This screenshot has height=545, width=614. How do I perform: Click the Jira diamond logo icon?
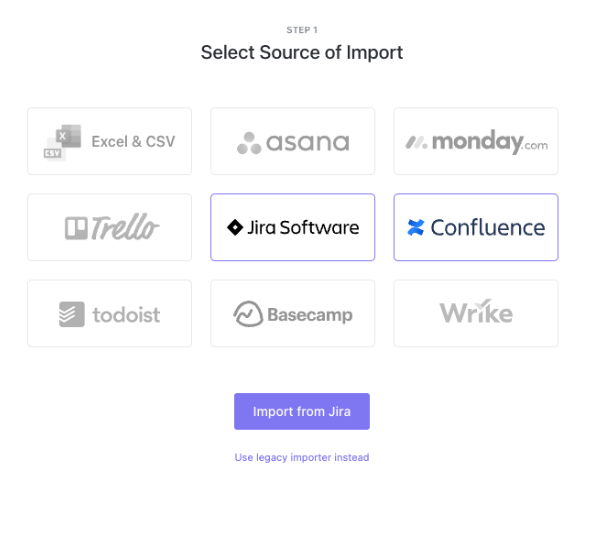click(x=235, y=227)
